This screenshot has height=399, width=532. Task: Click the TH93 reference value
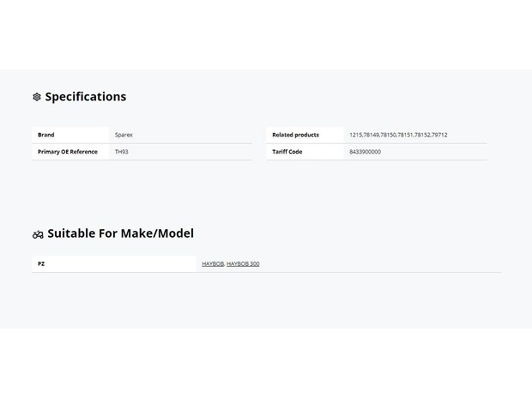pyautogui.click(x=122, y=152)
